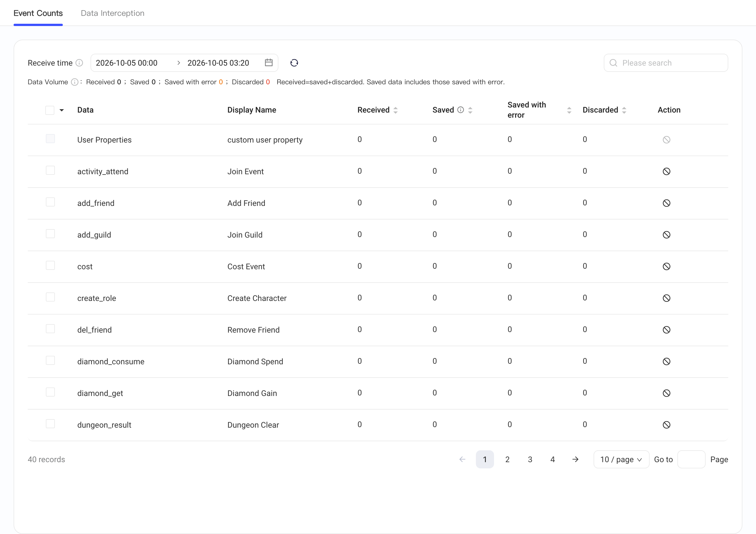Block the add_guild event via action icon
The image size is (756, 534).
[x=666, y=235]
